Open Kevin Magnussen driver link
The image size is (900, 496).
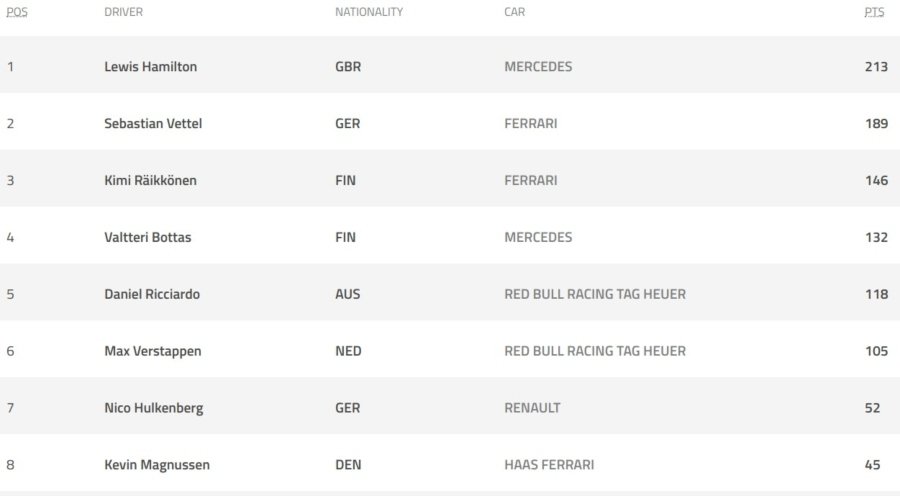(157, 464)
